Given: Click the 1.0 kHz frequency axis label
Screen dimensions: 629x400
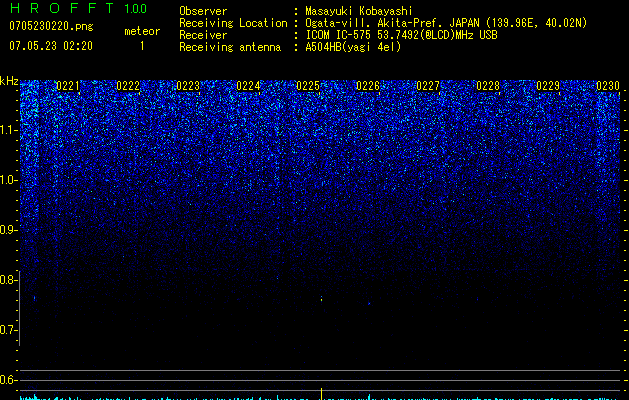Looking at the screenshot, I should pyautogui.click(x=9, y=180).
